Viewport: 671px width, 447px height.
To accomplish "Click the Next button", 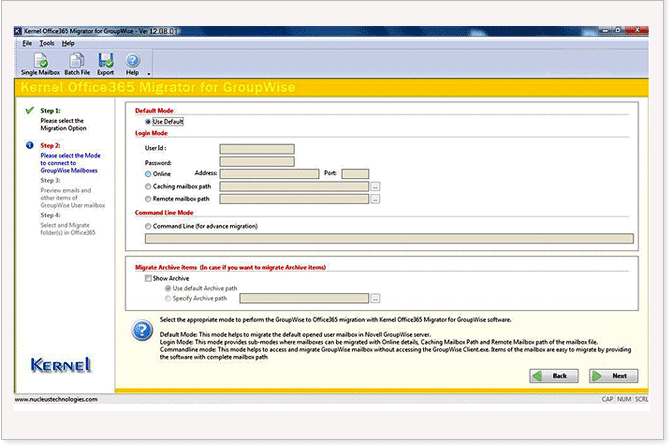I will click(x=614, y=376).
